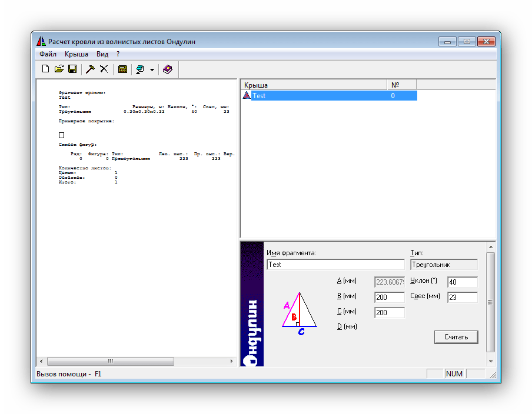Click the B (мм) input field
The image size is (532, 414).
point(390,298)
